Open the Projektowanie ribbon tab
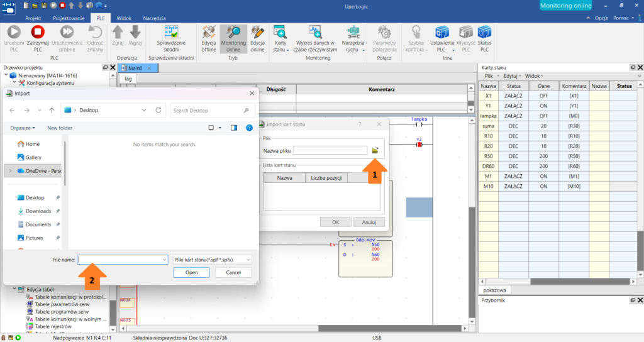Viewport: 644px width, 342px height. tap(69, 18)
